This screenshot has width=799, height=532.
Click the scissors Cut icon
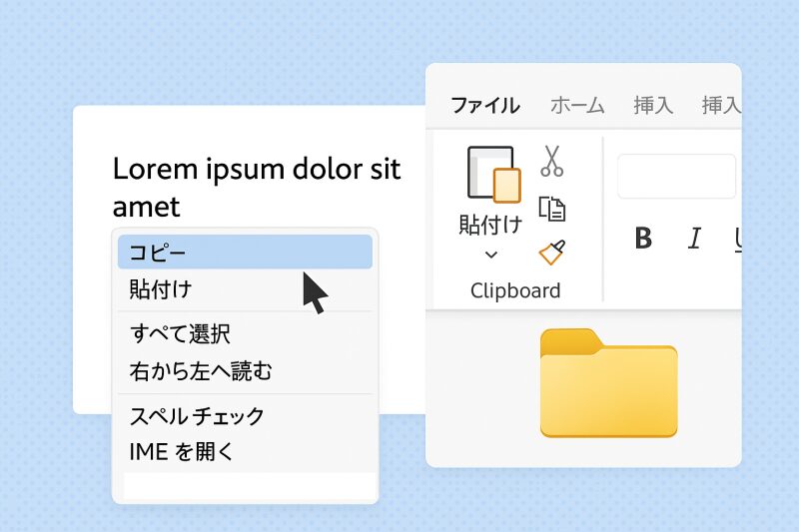pyautogui.click(x=552, y=161)
